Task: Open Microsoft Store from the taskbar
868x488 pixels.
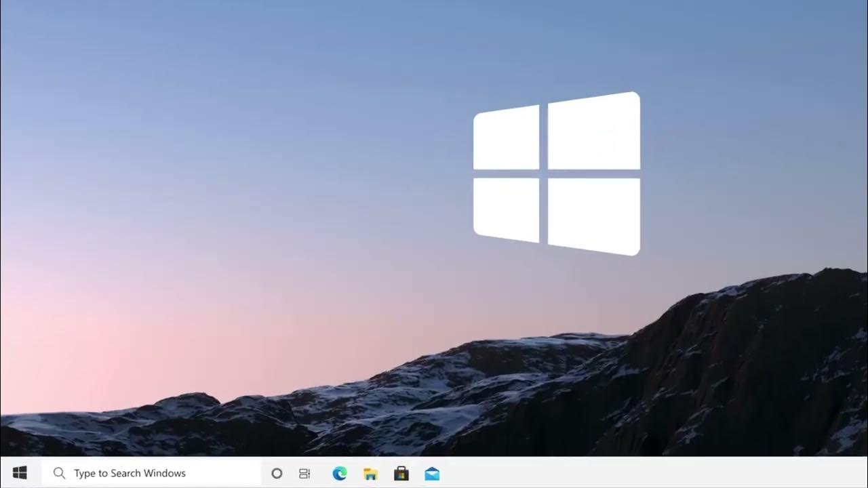Action: 401,473
